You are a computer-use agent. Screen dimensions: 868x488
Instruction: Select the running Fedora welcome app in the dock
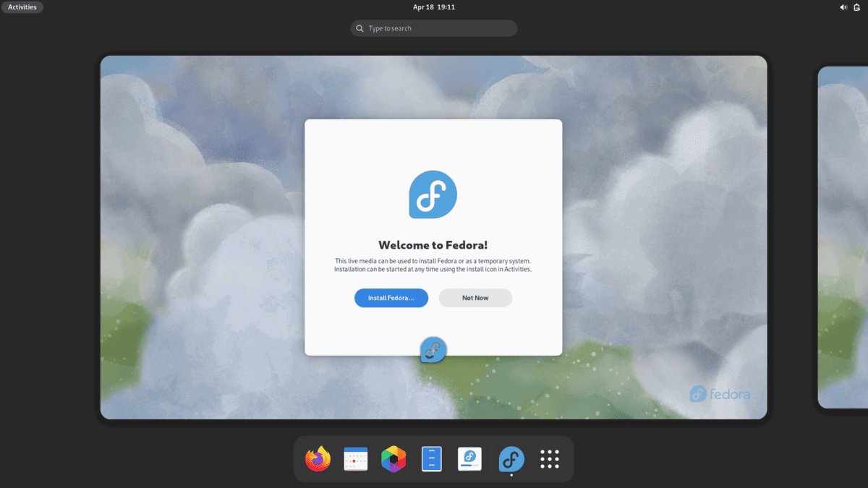[x=512, y=459]
